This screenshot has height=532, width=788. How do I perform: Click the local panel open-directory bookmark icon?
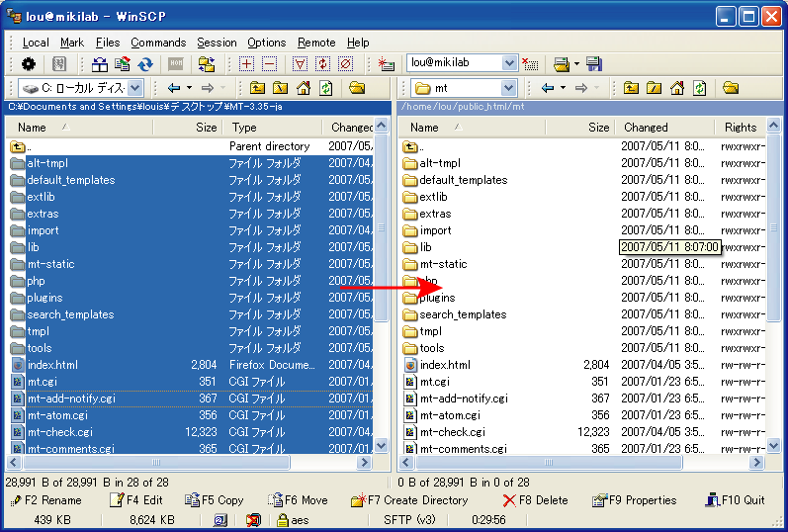(357, 88)
